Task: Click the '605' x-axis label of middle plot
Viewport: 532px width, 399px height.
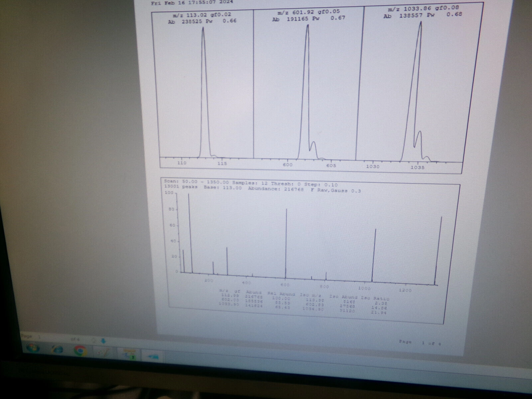Action: pos(331,165)
